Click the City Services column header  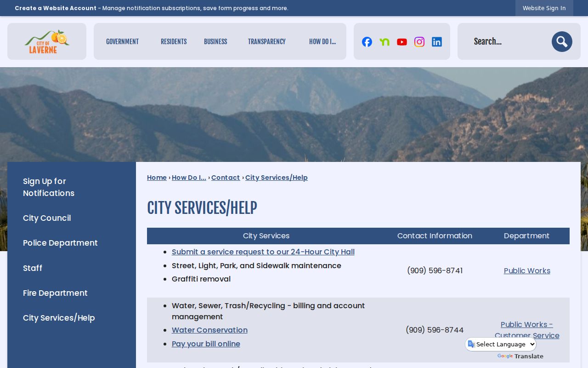pos(266,236)
